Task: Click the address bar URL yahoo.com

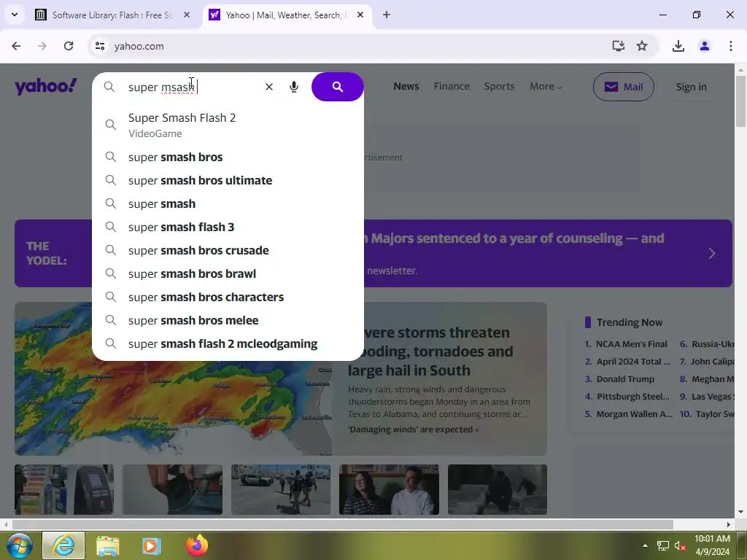Action: click(139, 46)
